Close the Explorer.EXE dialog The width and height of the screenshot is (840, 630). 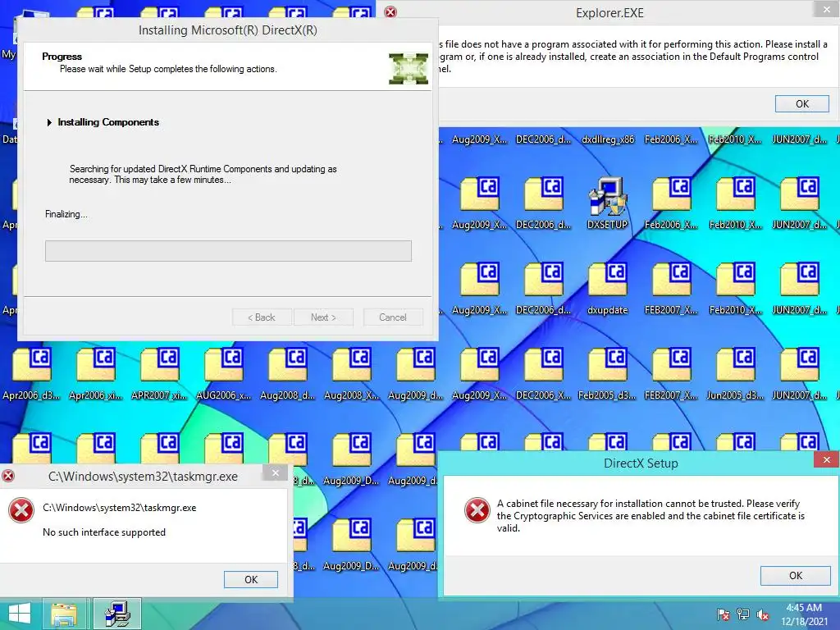pos(827,8)
